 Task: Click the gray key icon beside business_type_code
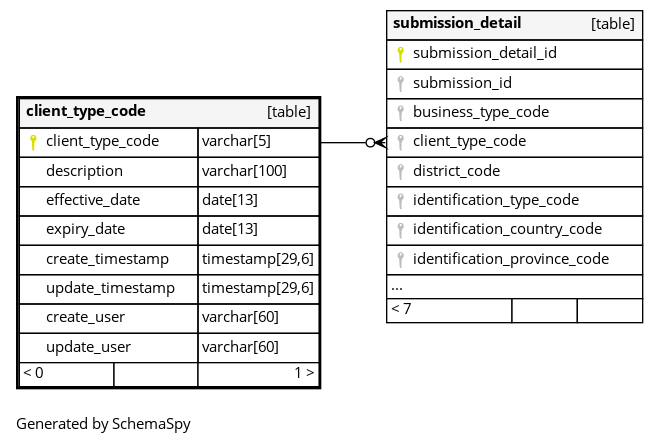400,112
